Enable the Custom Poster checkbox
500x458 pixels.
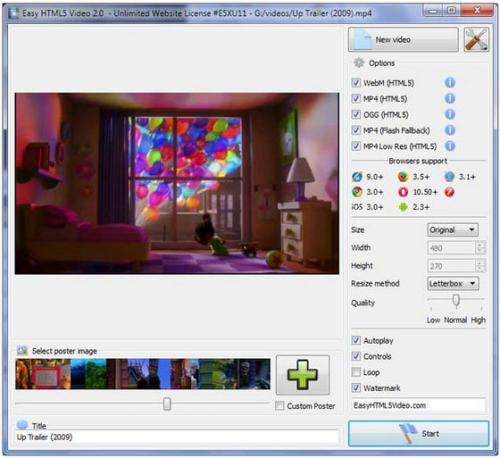tap(280, 406)
